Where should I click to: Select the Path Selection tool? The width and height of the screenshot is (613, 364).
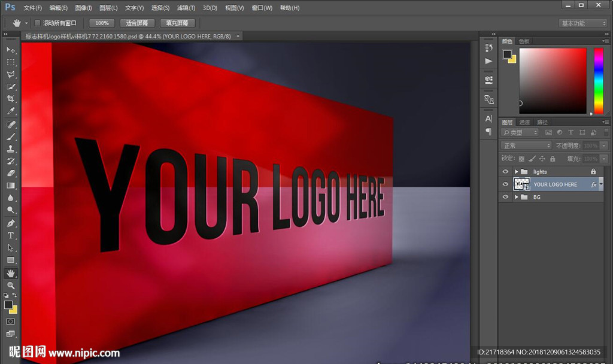coord(11,248)
